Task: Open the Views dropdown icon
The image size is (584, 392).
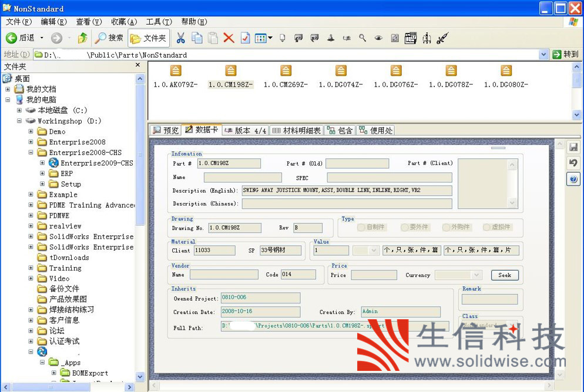Action: (263, 38)
